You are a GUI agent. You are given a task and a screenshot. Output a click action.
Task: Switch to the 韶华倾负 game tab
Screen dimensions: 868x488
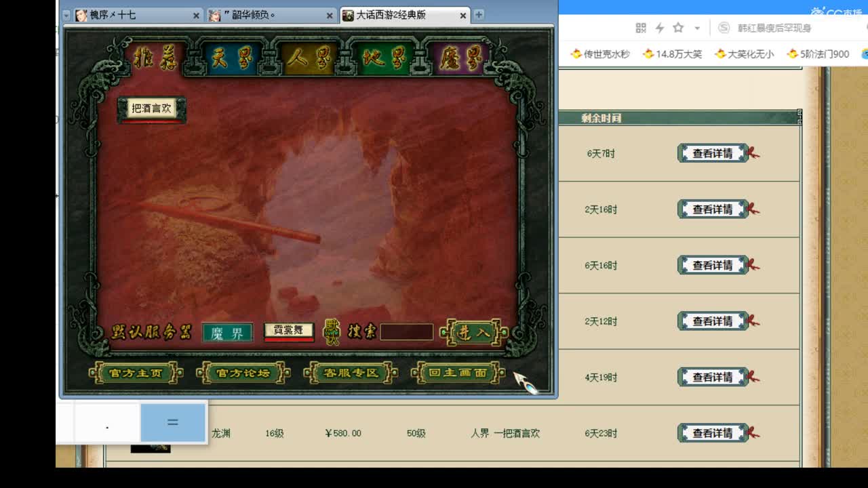click(272, 15)
